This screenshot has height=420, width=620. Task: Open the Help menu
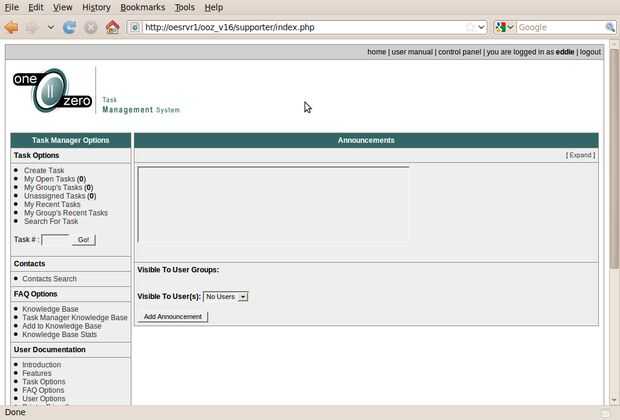(214, 7)
